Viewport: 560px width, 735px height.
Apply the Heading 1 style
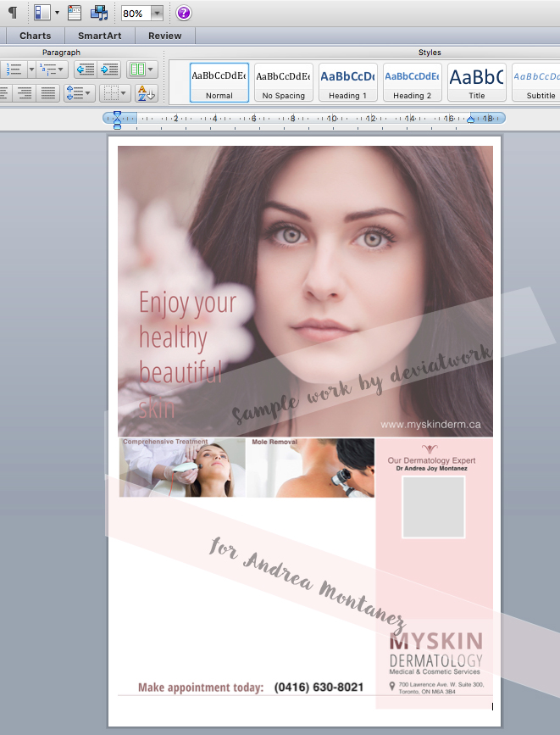click(x=347, y=82)
